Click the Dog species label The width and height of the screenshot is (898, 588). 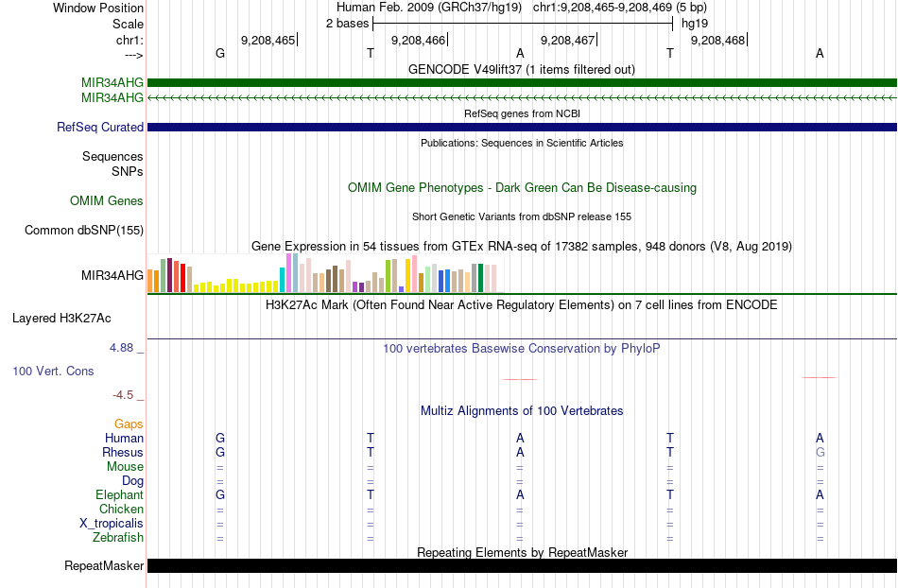(x=132, y=481)
